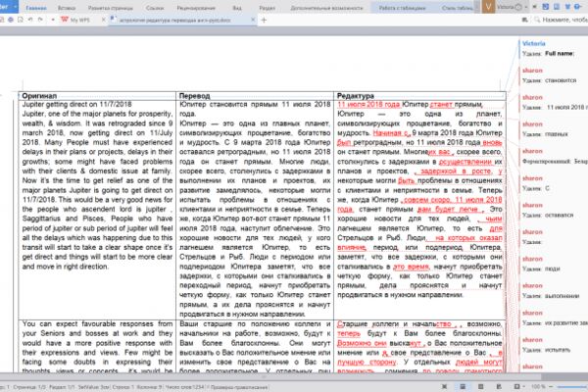This screenshot has height=392, width=588.
Task: Click the Число слов 1234 status entry
Action: tap(184, 387)
